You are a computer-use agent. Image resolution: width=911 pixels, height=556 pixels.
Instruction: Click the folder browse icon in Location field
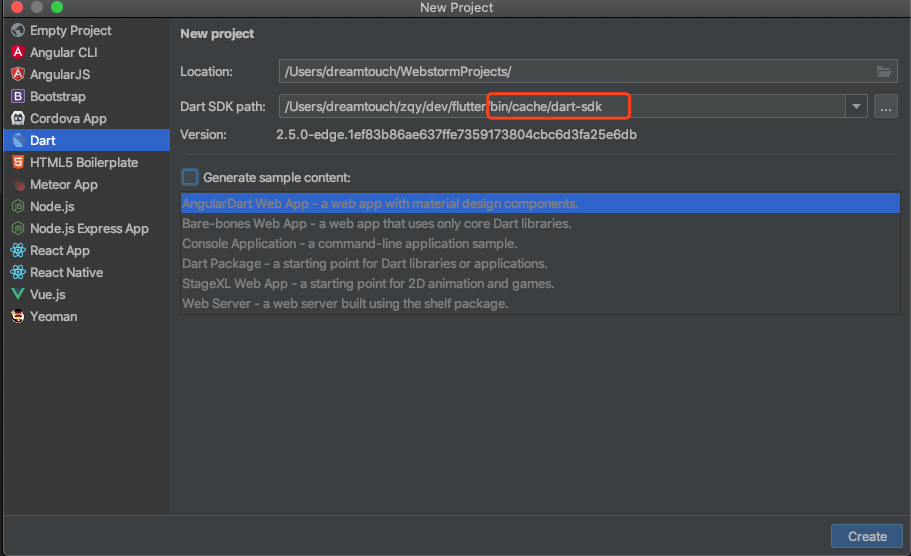pyautogui.click(x=884, y=71)
